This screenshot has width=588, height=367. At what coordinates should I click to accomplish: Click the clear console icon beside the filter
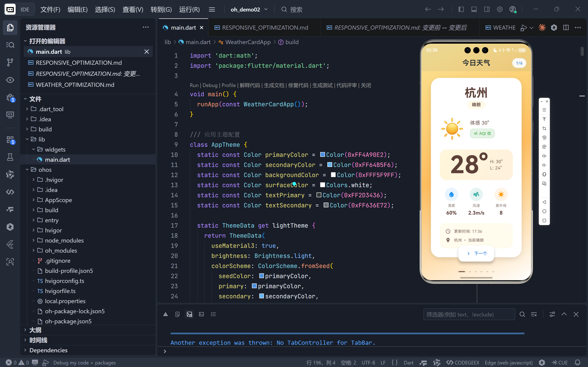pos(534,314)
